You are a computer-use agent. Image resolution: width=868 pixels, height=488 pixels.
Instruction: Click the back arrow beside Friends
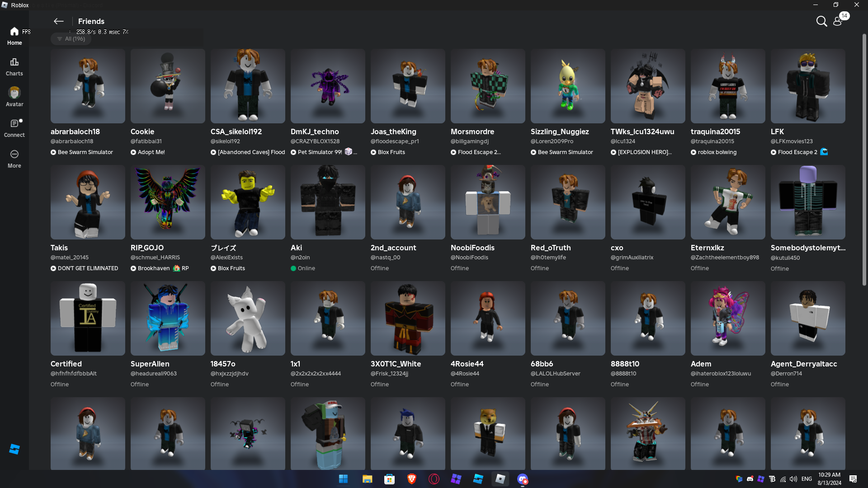(x=58, y=21)
